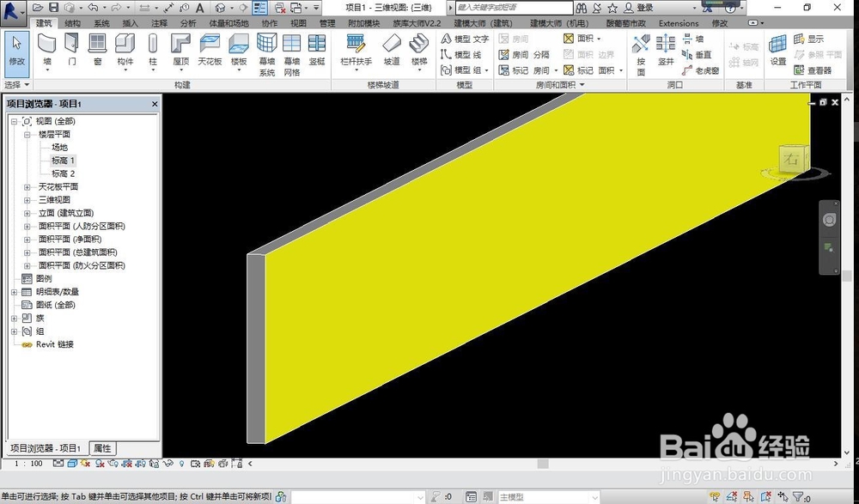Toggle the select-links icon in status bar

coord(715,497)
